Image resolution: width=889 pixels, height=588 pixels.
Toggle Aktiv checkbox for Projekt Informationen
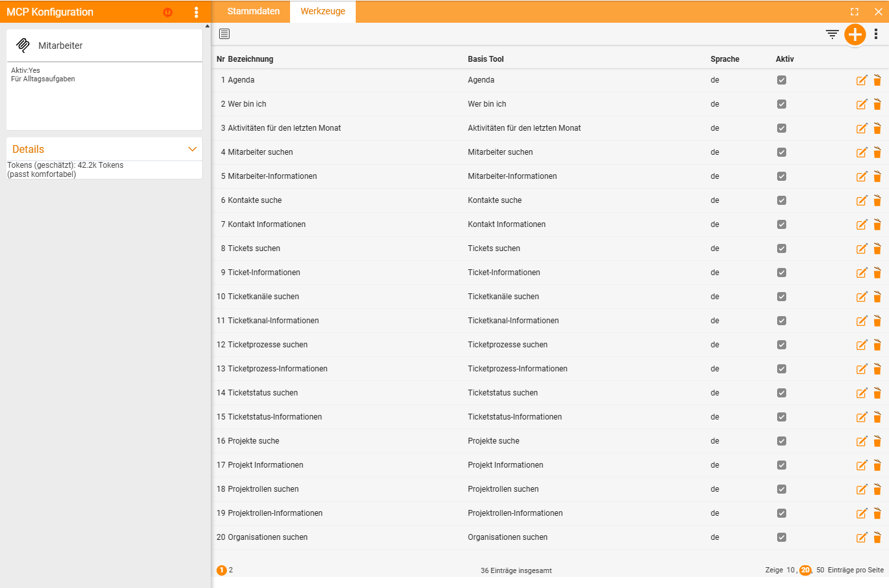pos(782,465)
